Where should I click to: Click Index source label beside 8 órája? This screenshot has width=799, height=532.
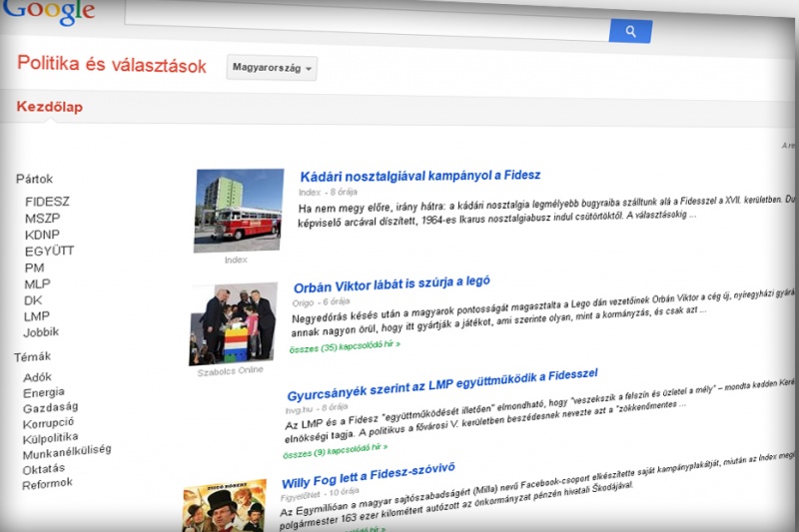click(310, 192)
